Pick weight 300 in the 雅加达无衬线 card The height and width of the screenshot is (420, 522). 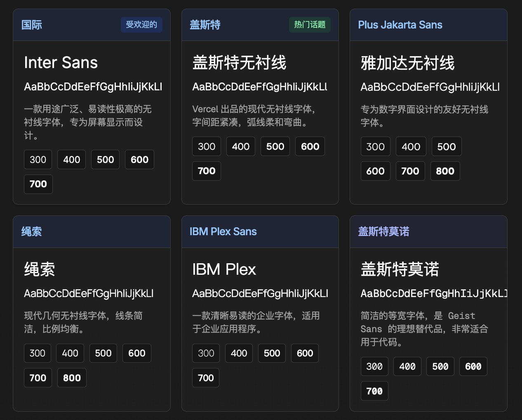[376, 147]
